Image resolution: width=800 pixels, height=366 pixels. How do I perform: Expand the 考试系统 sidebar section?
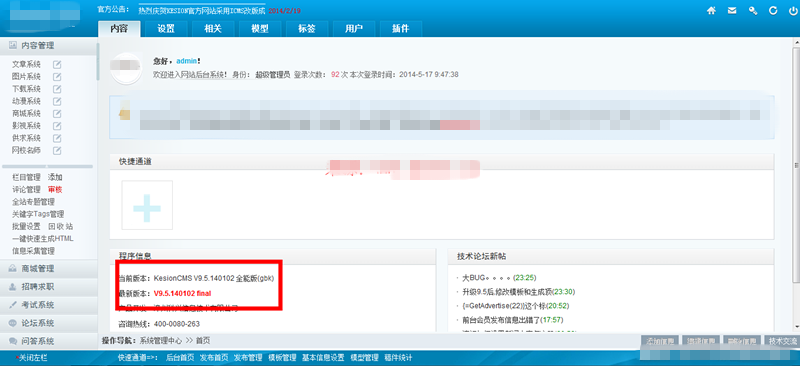(x=49, y=305)
